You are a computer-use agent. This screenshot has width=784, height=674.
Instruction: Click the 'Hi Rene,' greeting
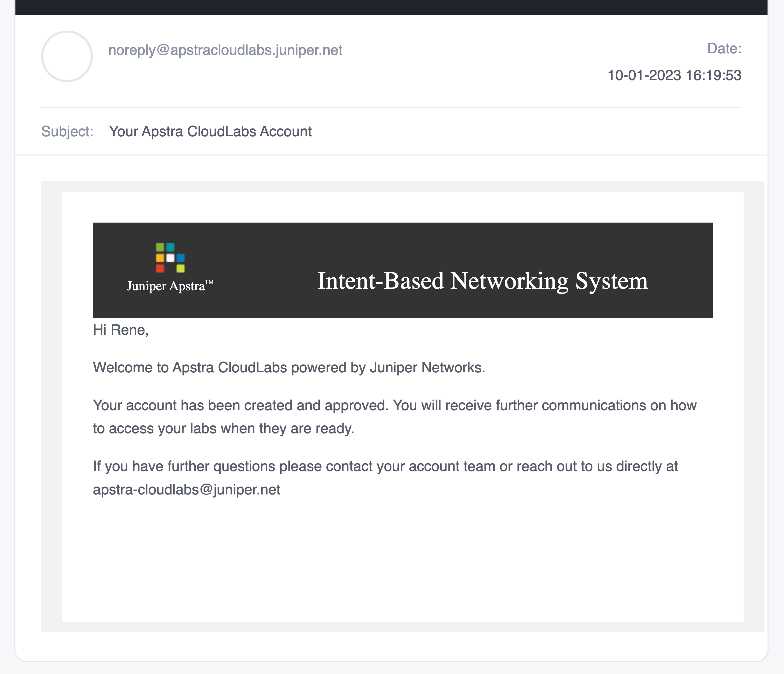[121, 330]
